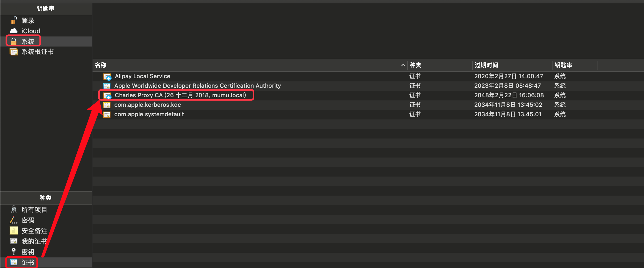Click expiry 2020年2月27日 14:00:47
This screenshot has height=268, width=644.
(x=508, y=76)
